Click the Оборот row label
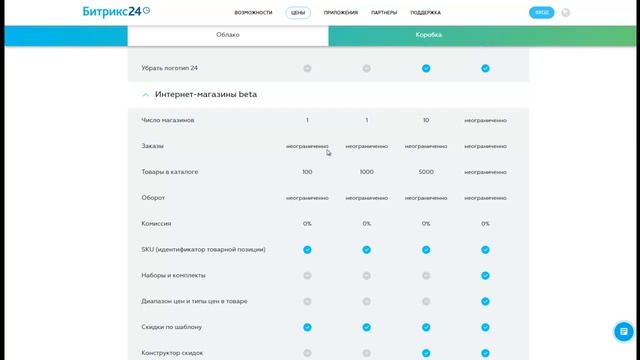The width and height of the screenshot is (640, 360). click(x=153, y=198)
